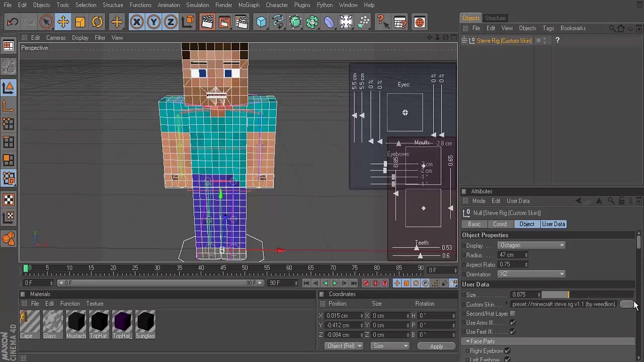Click the Custom Skin path field

pos(564,304)
